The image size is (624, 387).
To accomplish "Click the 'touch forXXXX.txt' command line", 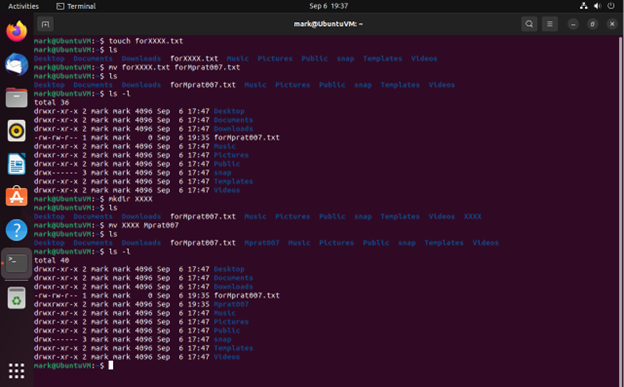I will click(x=146, y=41).
